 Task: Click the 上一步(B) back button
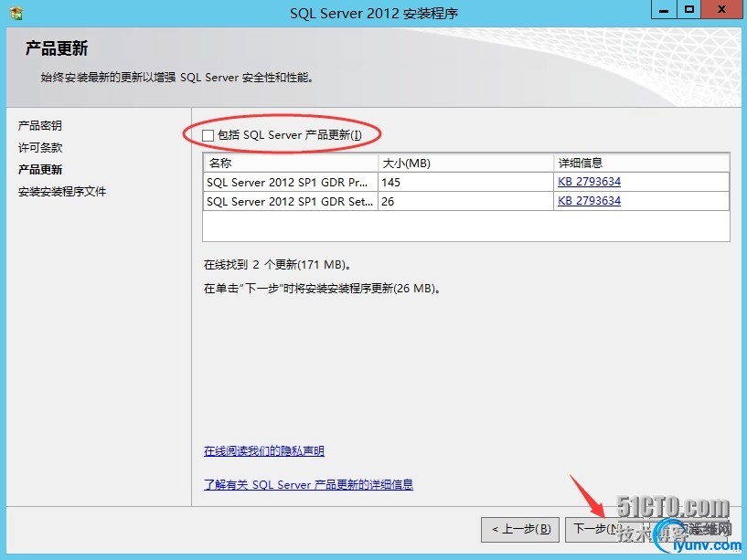(519, 529)
